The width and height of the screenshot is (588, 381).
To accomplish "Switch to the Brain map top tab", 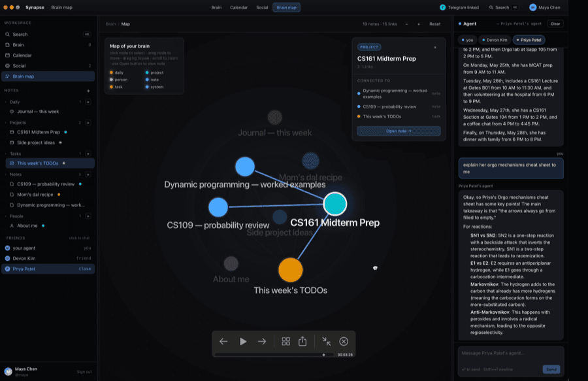I will [x=287, y=7].
